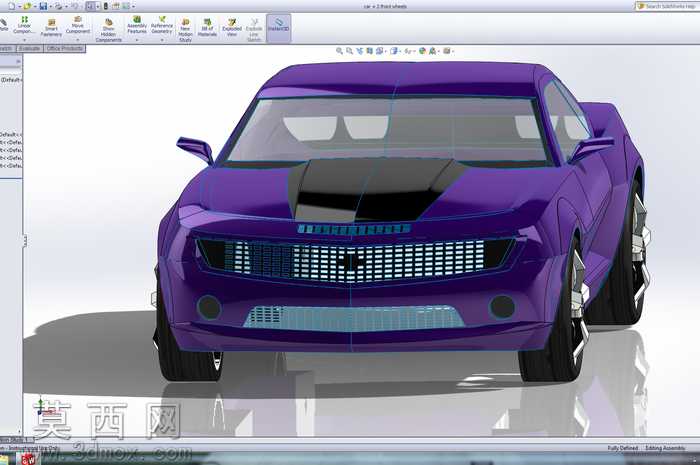Switch to the Evaluate tab

point(29,48)
